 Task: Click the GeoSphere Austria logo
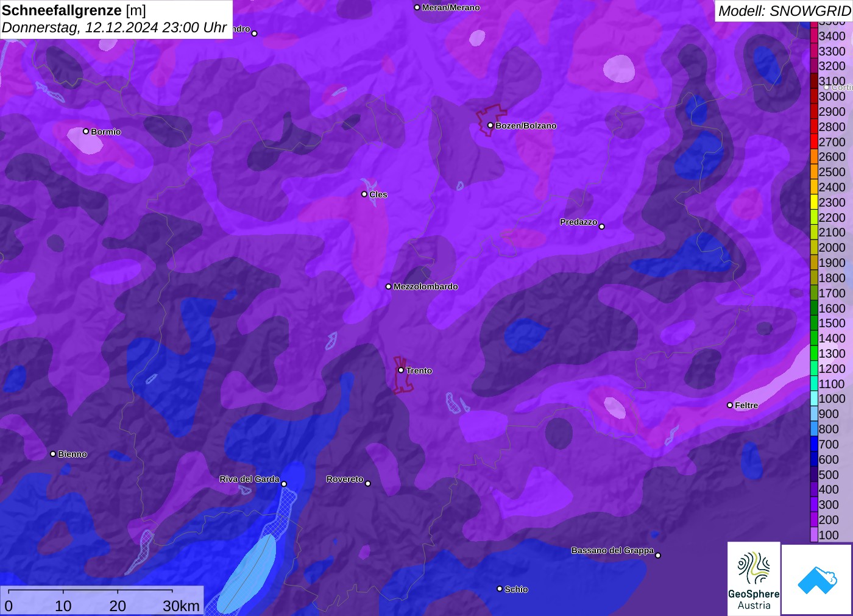click(x=754, y=578)
